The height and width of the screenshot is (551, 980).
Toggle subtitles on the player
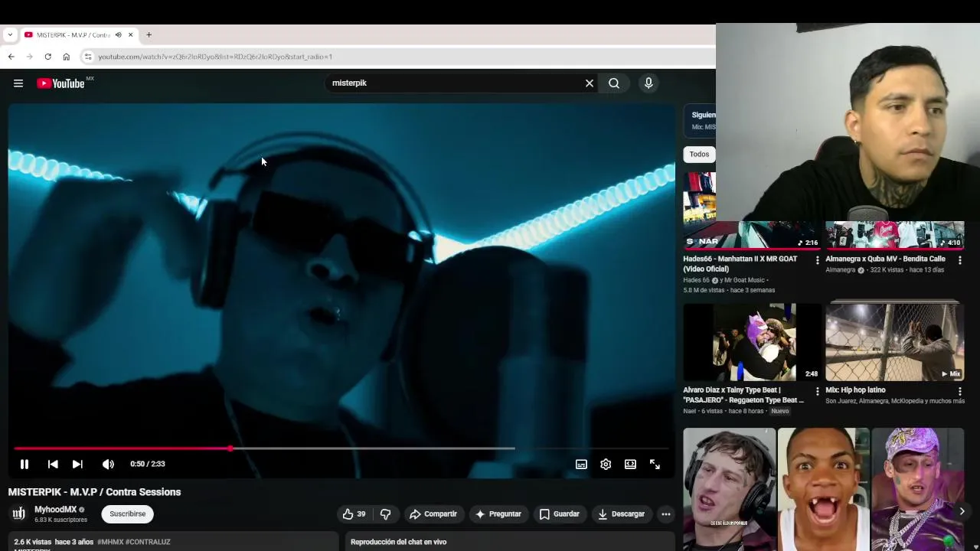pos(581,464)
